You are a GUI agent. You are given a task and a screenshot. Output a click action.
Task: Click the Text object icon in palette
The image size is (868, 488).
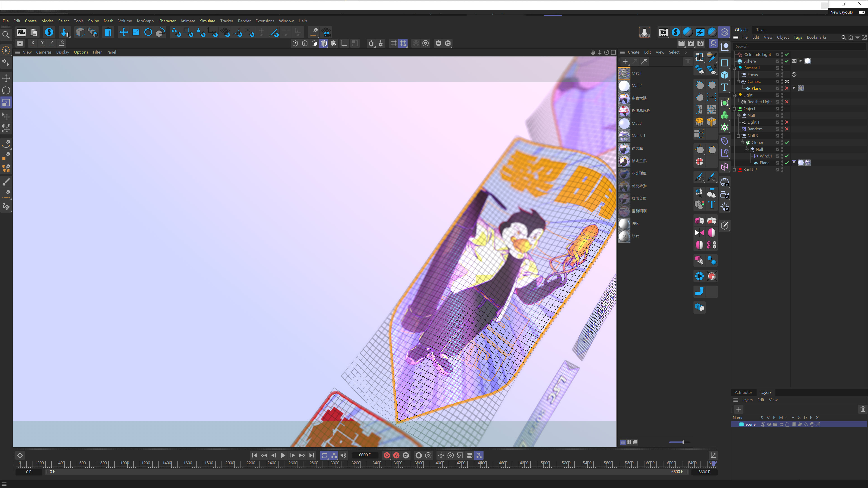pyautogui.click(x=724, y=87)
